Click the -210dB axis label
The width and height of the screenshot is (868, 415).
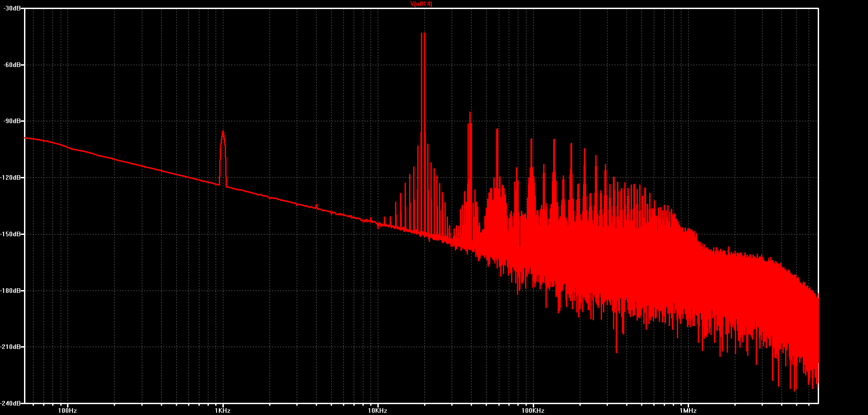point(10,347)
